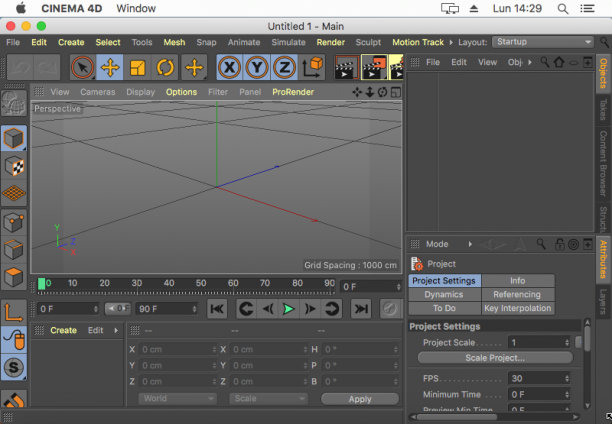Toggle Y axis lock
Viewport: 612px width, 424px height.
click(256, 68)
